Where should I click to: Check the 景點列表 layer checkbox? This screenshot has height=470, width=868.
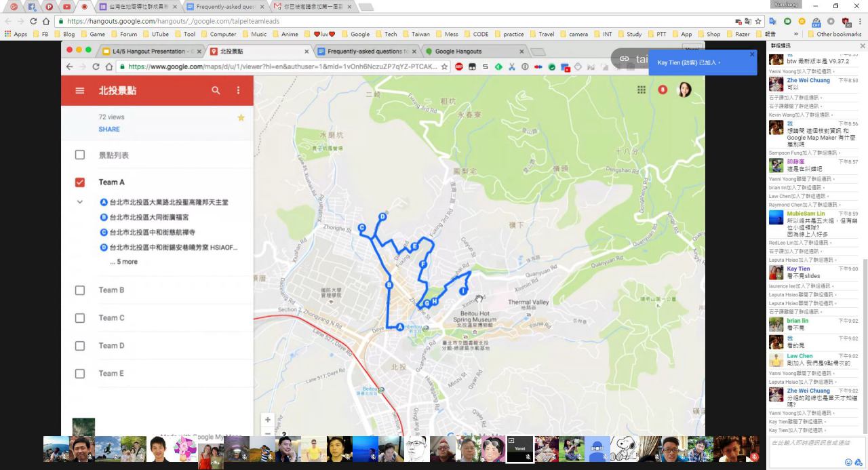pyautogui.click(x=80, y=155)
